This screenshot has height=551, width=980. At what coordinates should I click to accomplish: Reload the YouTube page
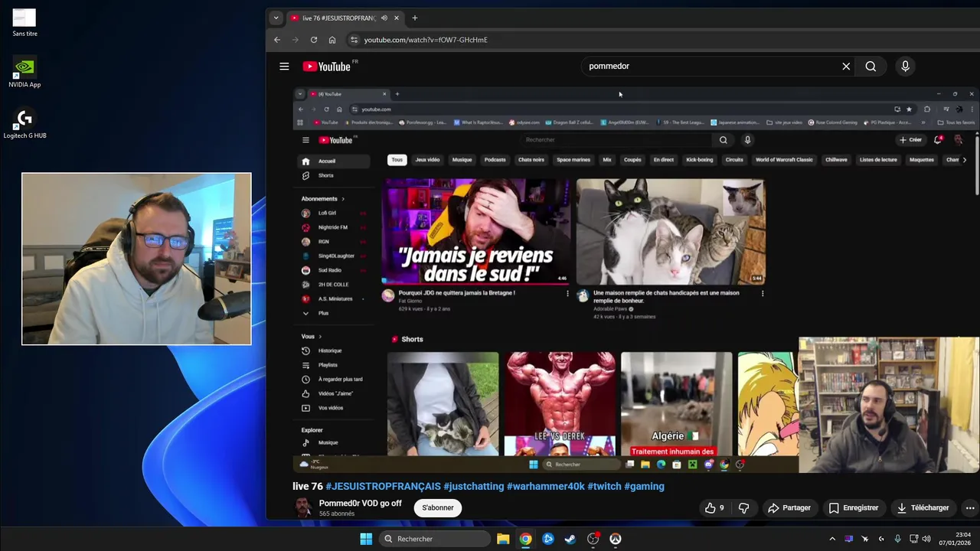pos(314,40)
